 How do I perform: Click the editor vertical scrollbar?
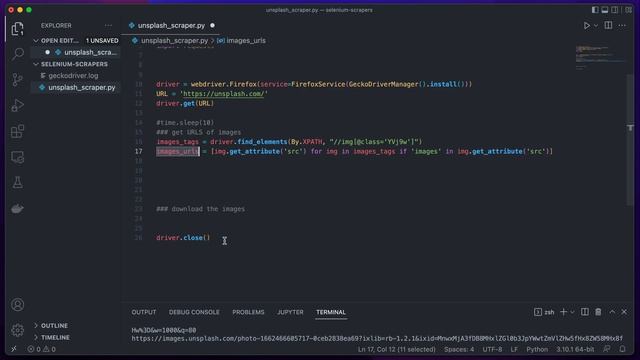click(630, 140)
